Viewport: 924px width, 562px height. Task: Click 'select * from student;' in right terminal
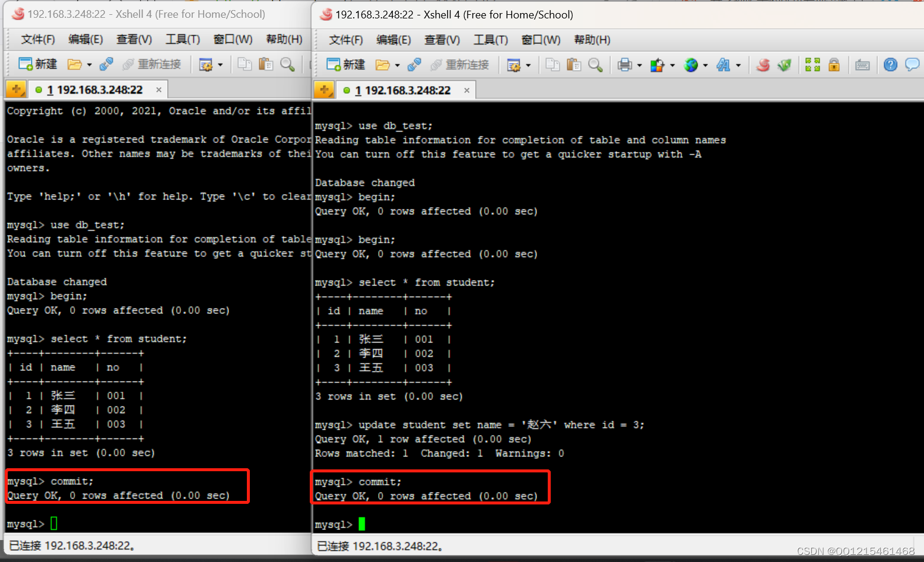coord(427,282)
